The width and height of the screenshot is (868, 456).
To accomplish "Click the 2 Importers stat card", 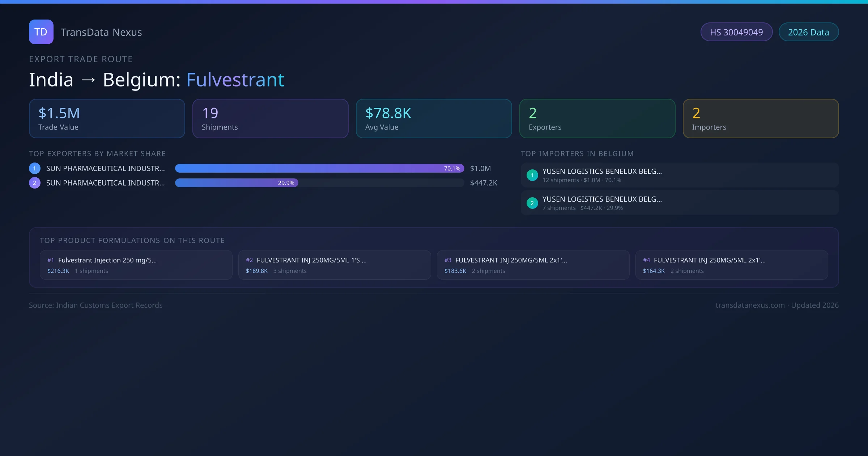I will coord(761,119).
